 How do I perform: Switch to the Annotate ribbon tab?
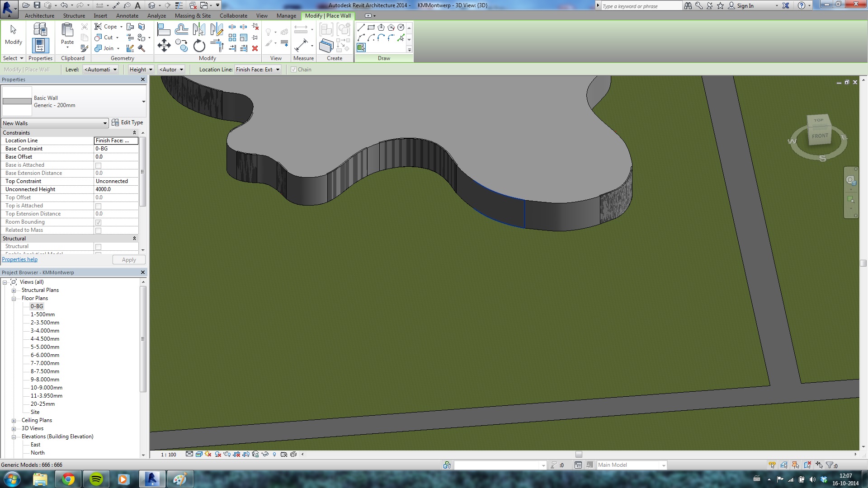[x=127, y=16]
